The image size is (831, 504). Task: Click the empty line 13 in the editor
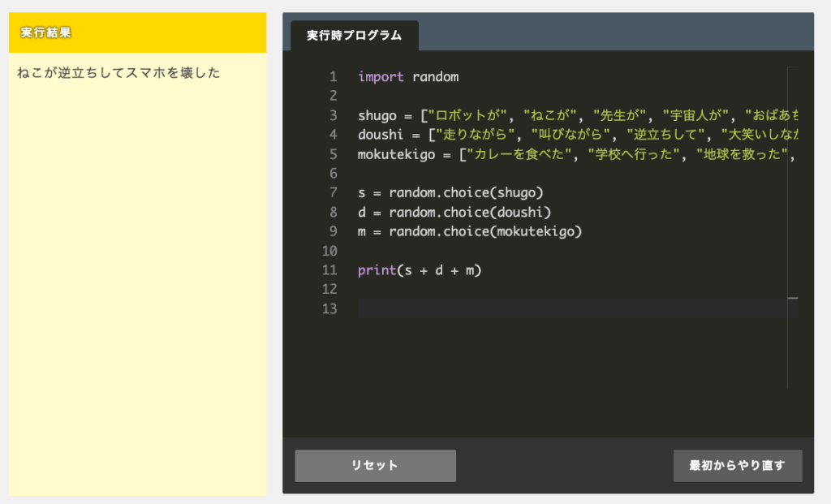click(568, 308)
